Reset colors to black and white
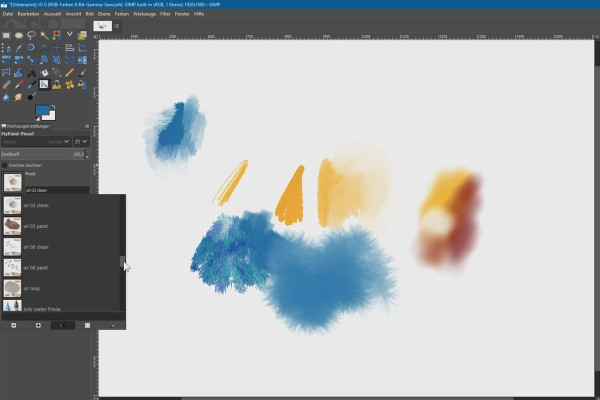600x400 pixels. coord(38,119)
